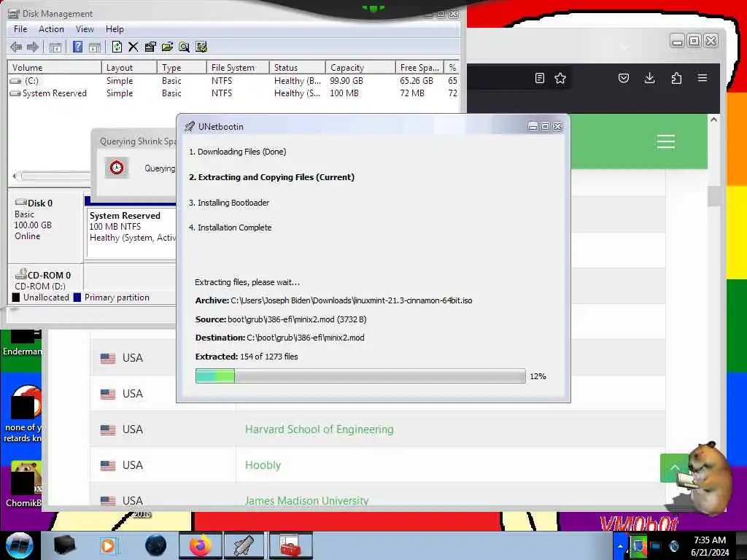Open the ChomikB desktop icon
The height and width of the screenshot is (560, 747).
23,485
